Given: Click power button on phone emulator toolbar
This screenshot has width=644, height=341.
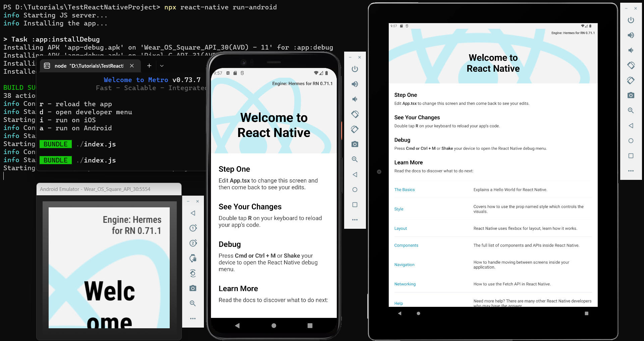Looking at the screenshot, I should pos(355,69).
